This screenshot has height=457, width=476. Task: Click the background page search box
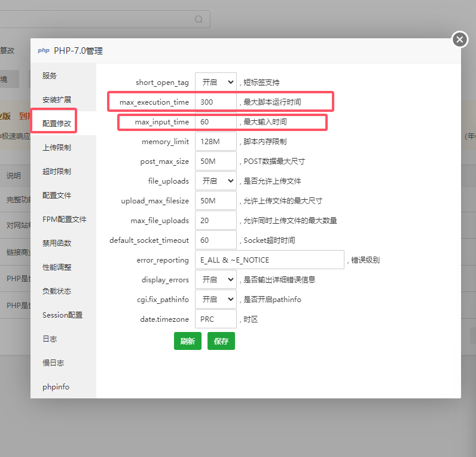(105, 19)
